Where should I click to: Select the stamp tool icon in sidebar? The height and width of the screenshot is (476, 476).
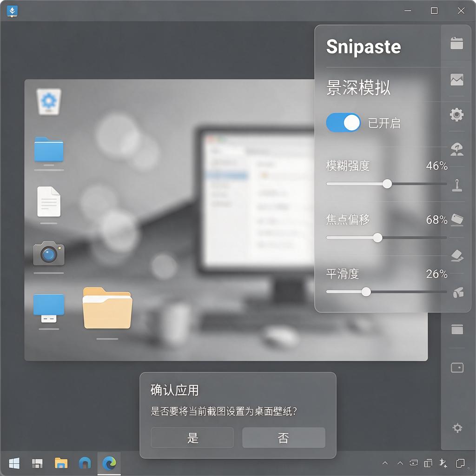click(457, 185)
